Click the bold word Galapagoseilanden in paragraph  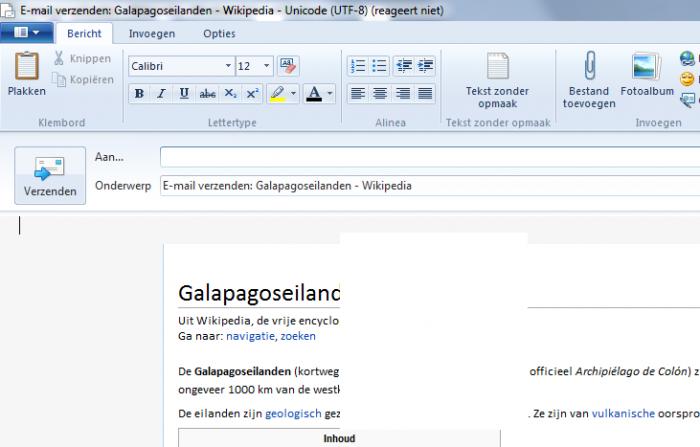(242, 372)
